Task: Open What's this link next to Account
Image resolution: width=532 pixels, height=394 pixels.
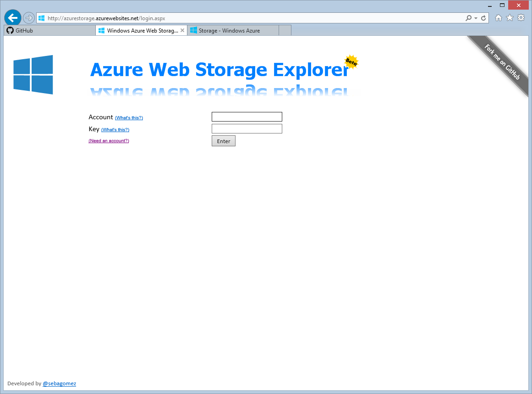Action: pos(129,118)
